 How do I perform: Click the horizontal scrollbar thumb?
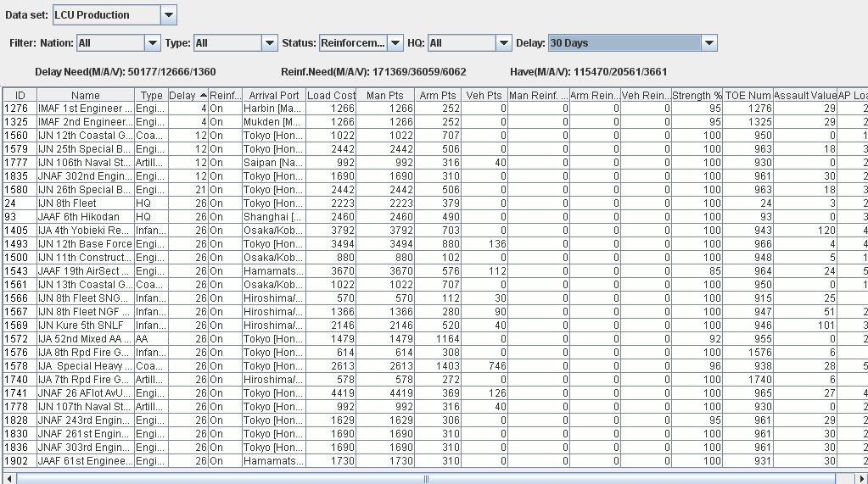[426, 478]
